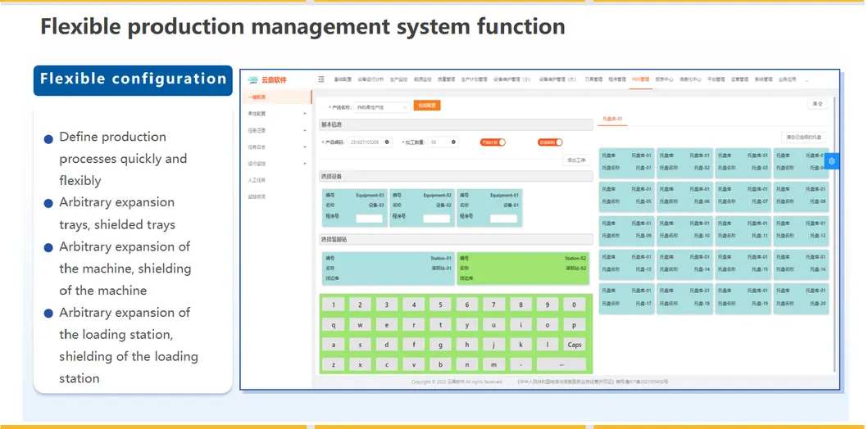Image resolution: width=868 pixels, height=429 pixels.
Task: Collapse the sidebar using the hamburger icon
Action: click(321, 79)
